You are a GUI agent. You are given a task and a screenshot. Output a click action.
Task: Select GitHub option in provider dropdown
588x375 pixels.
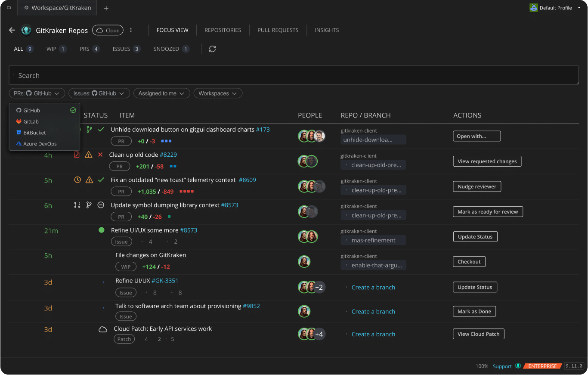(44, 111)
